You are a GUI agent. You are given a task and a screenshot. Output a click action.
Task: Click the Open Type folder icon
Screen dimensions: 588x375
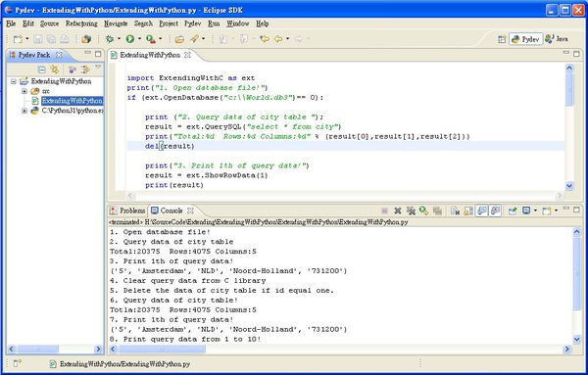coord(179,39)
